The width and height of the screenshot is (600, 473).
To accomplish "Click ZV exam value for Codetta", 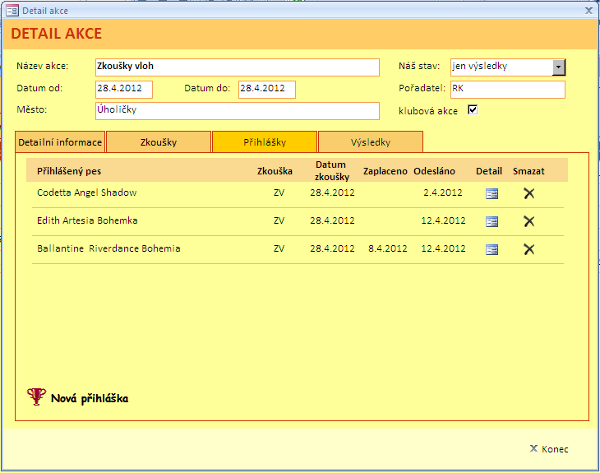I will point(279,192).
